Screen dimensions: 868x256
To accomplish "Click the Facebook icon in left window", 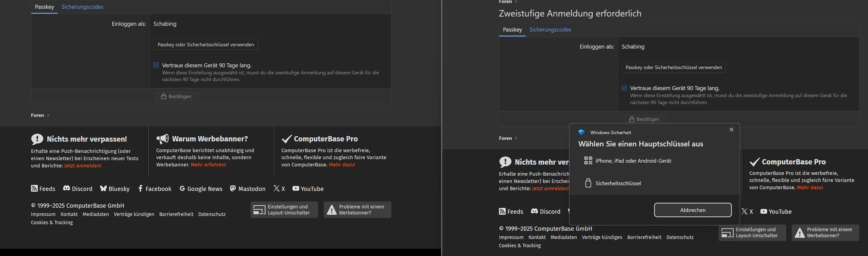I will tap(141, 188).
